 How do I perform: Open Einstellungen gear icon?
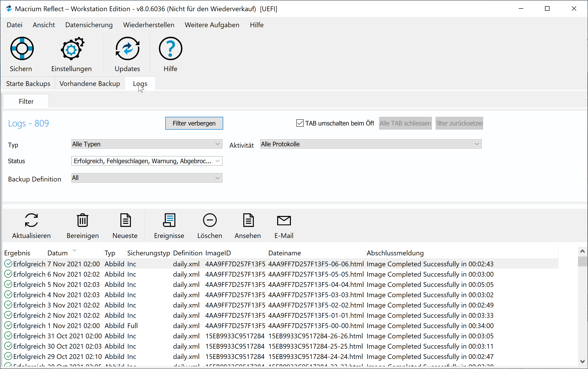(72, 48)
